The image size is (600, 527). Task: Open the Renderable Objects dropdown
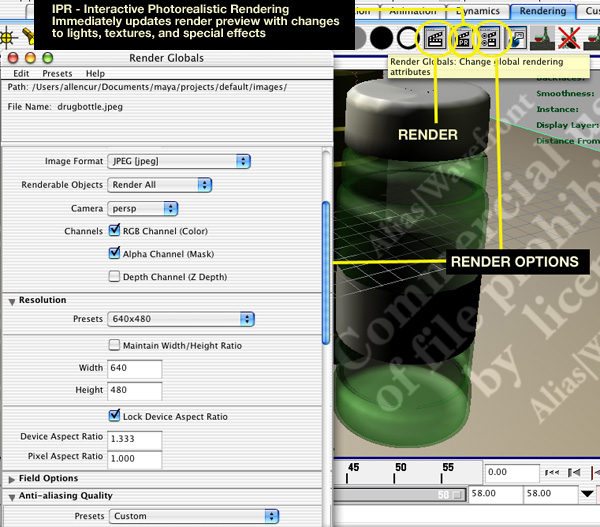click(x=160, y=185)
